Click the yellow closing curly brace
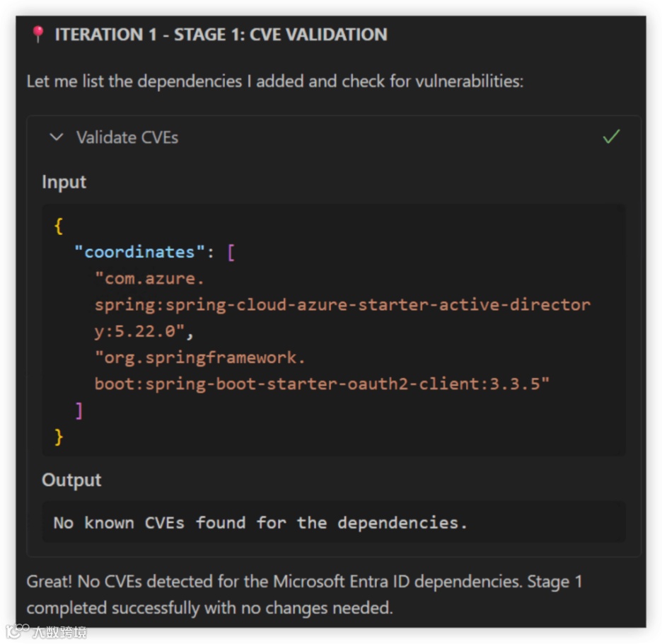662x644 pixels. coord(59,437)
